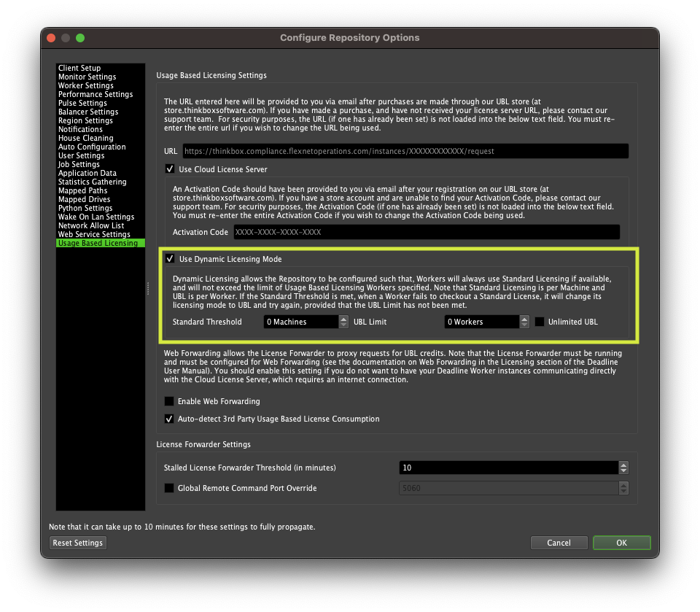Select Network Allow List entry
This screenshot has width=700, height=612.
[x=91, y=225]
